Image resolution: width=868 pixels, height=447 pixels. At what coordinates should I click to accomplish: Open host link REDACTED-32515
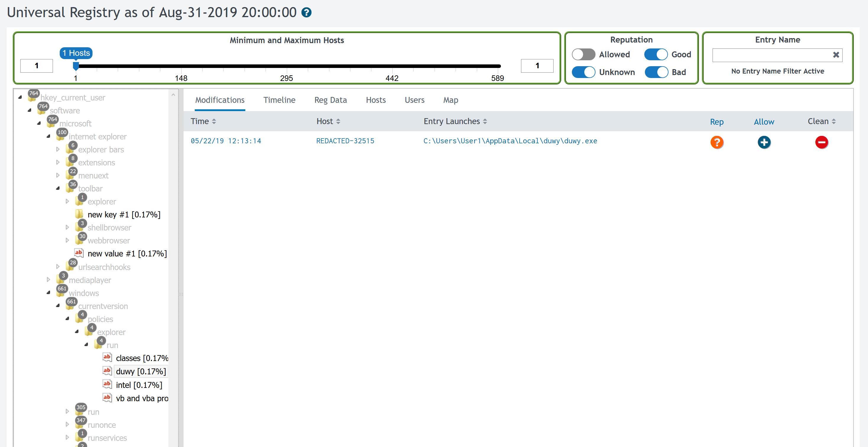click(x=345, y=141)
